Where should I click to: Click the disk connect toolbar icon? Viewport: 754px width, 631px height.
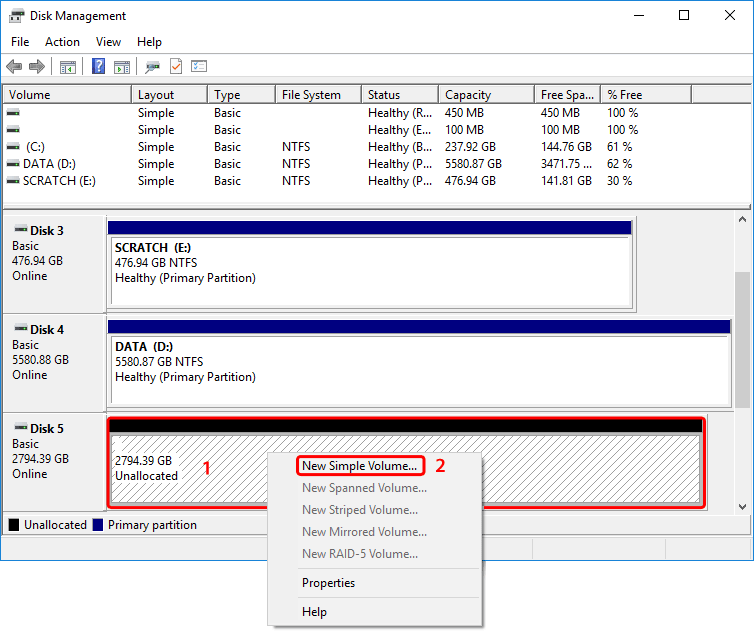152,67
